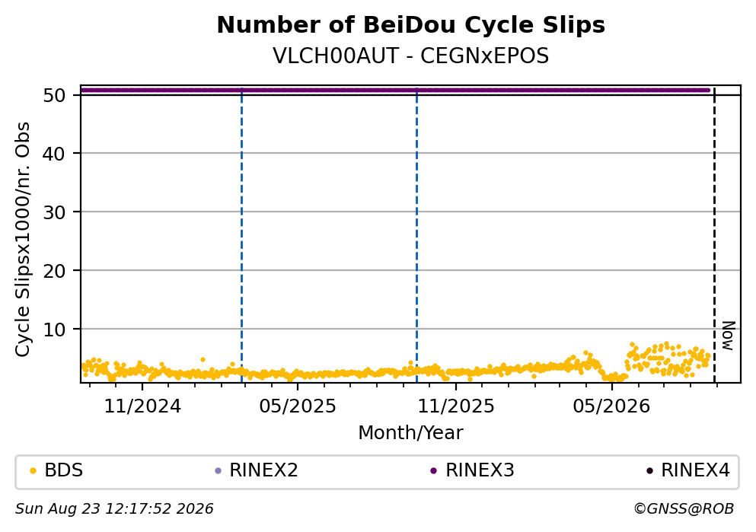
Task: Click the yellow BDS legend marker
Action: pyautogui.click(x=33, y=471)
